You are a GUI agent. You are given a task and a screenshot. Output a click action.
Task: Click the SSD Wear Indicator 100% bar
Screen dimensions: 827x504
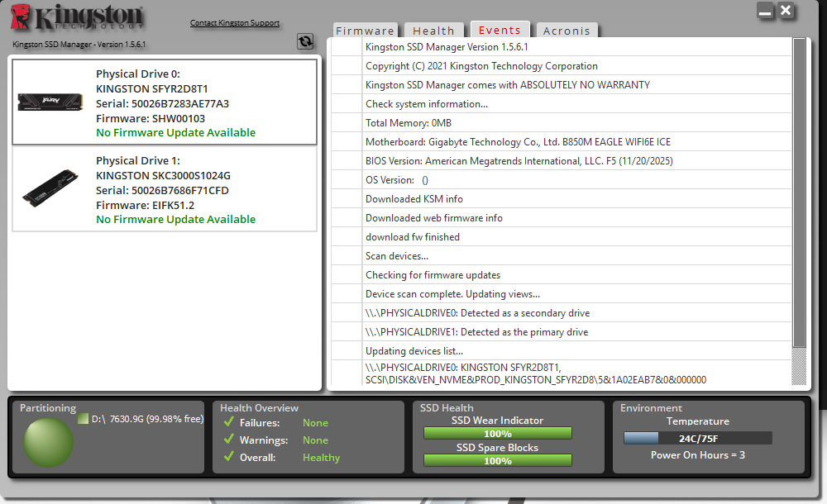coord(497,433)
